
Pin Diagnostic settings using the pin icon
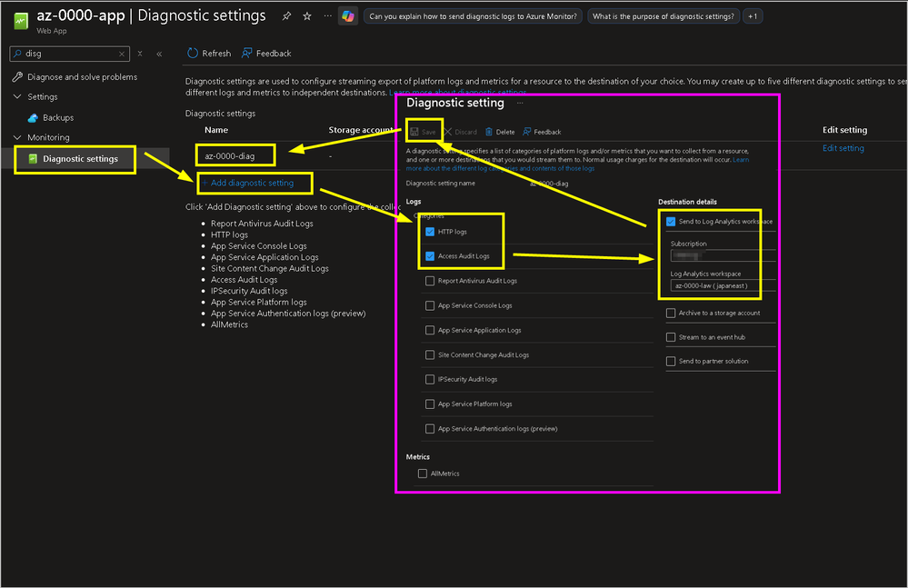[x=286, y=15]
